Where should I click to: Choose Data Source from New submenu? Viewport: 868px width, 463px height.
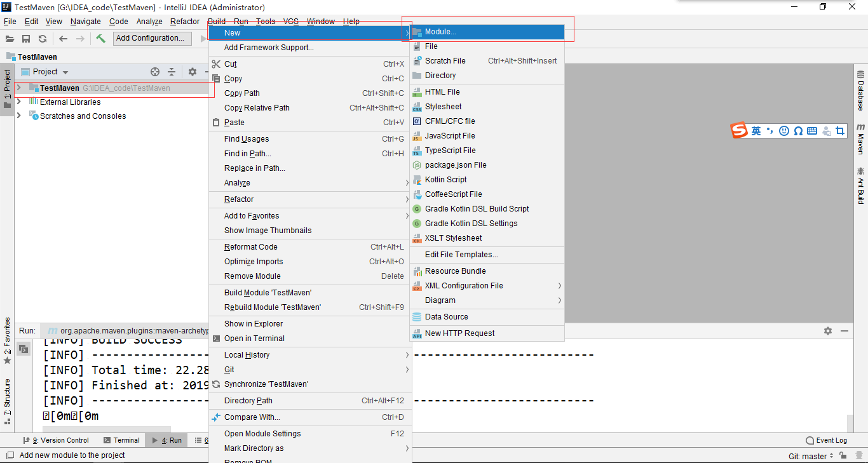pyautogui.click(x=487, y=317)
